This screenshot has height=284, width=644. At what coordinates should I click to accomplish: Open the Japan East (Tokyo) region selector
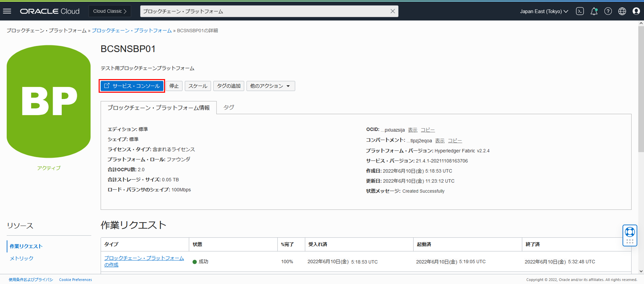(544, 11)
